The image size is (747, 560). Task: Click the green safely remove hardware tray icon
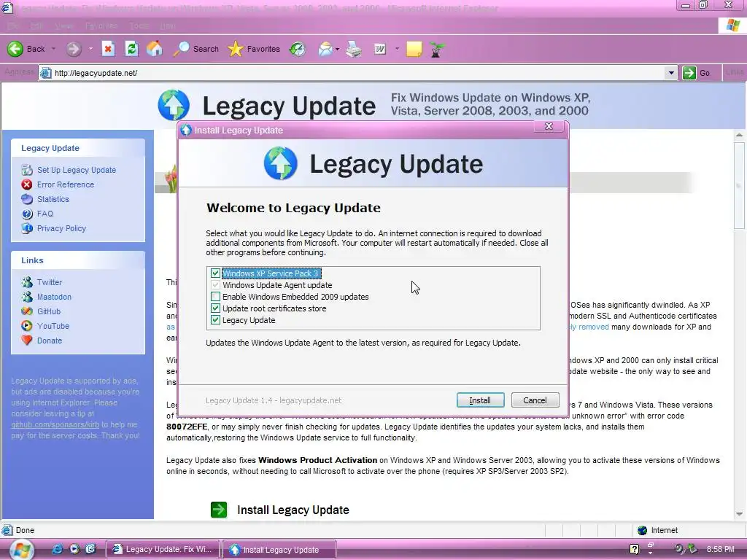(692, 549)
